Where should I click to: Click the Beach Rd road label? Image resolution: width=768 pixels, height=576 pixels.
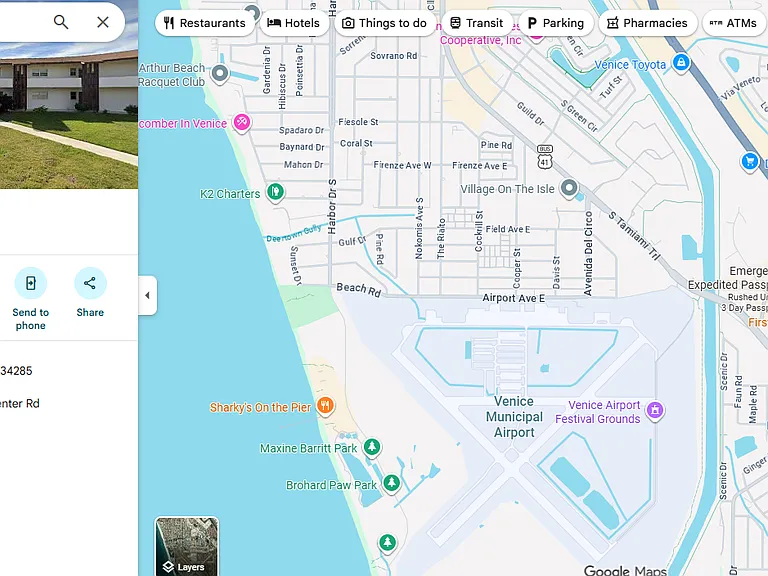click(359, 289)
